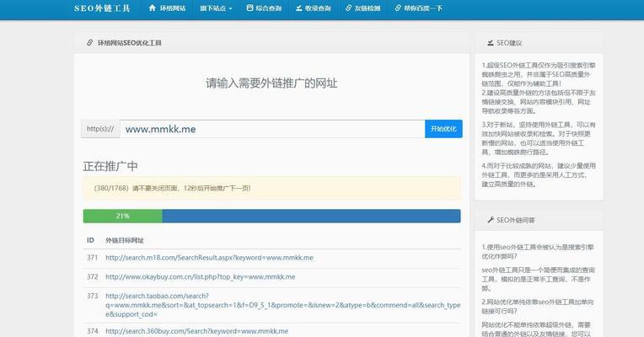Click FAQ question 2 about 单向链接可行吗
This screenshot has height=337, width=644.
click(x=538, y=307)
